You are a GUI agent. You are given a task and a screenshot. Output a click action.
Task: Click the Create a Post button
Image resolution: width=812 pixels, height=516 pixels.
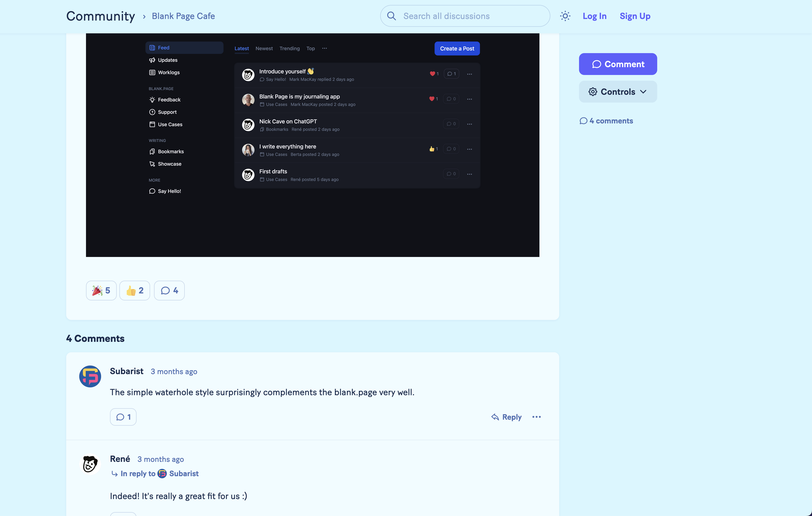457,48
